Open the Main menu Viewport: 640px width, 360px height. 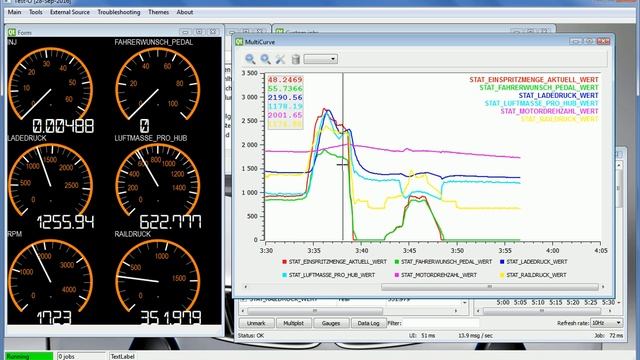[x=14, y=12]
